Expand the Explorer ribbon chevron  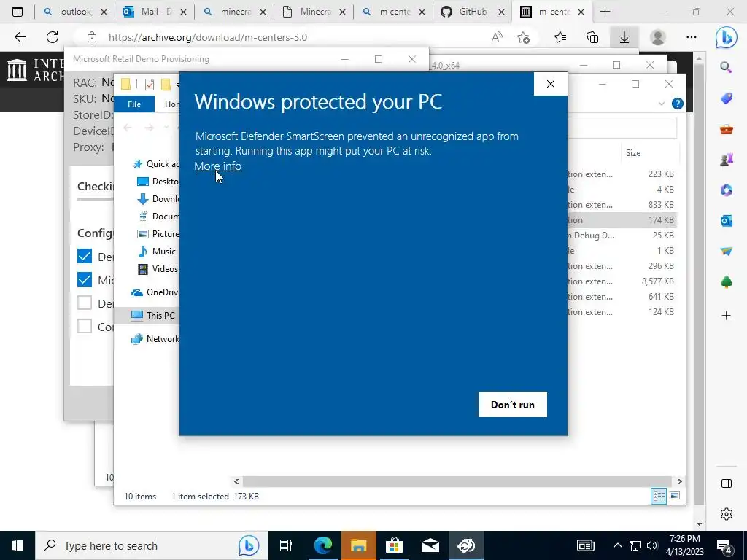(661, 104)
